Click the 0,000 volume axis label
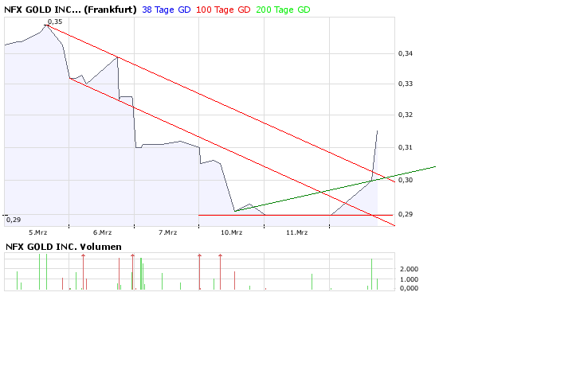The height and width of the screenshot is (378, 588). (409, 288)
